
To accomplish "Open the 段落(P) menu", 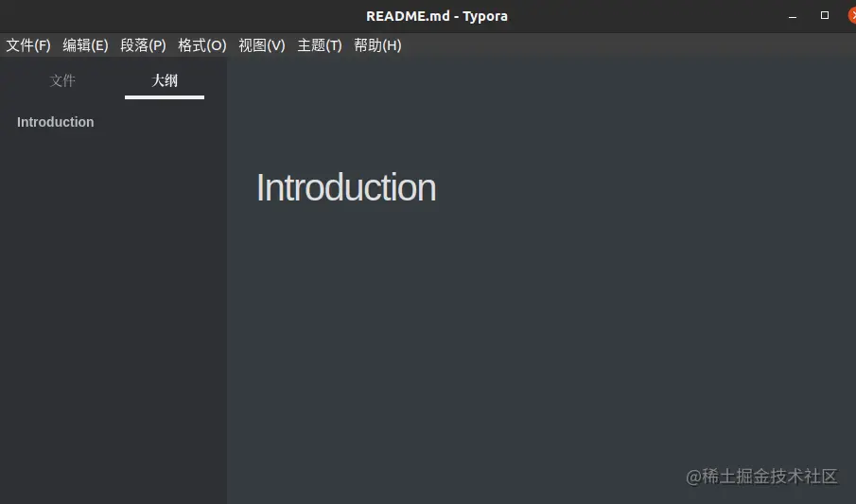I will (143, 45).
